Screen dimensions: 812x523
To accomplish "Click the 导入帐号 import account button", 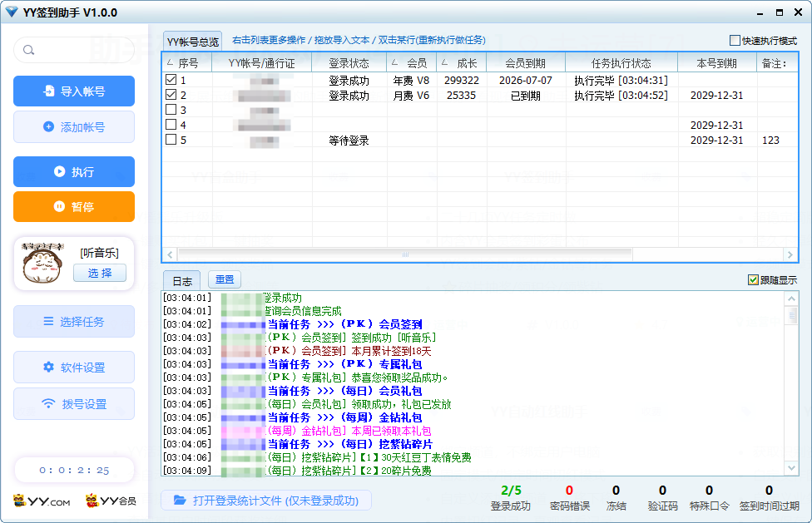I will pos(74,91).
